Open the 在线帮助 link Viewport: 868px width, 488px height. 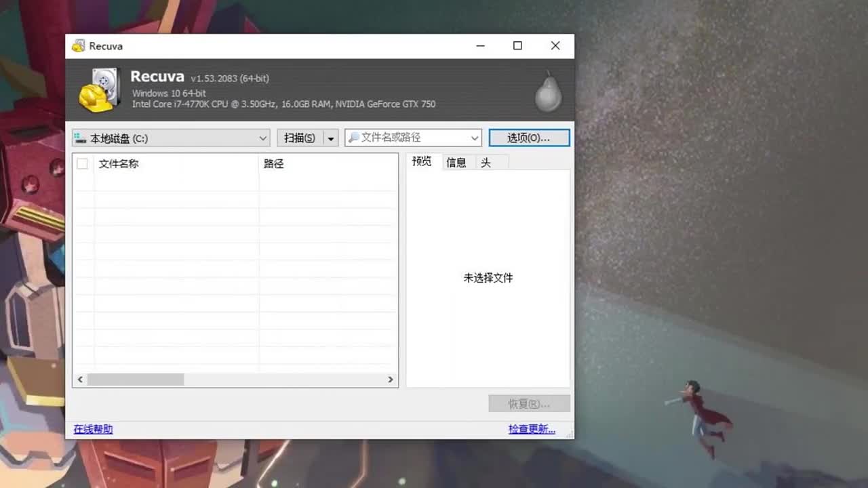[93, 429]
